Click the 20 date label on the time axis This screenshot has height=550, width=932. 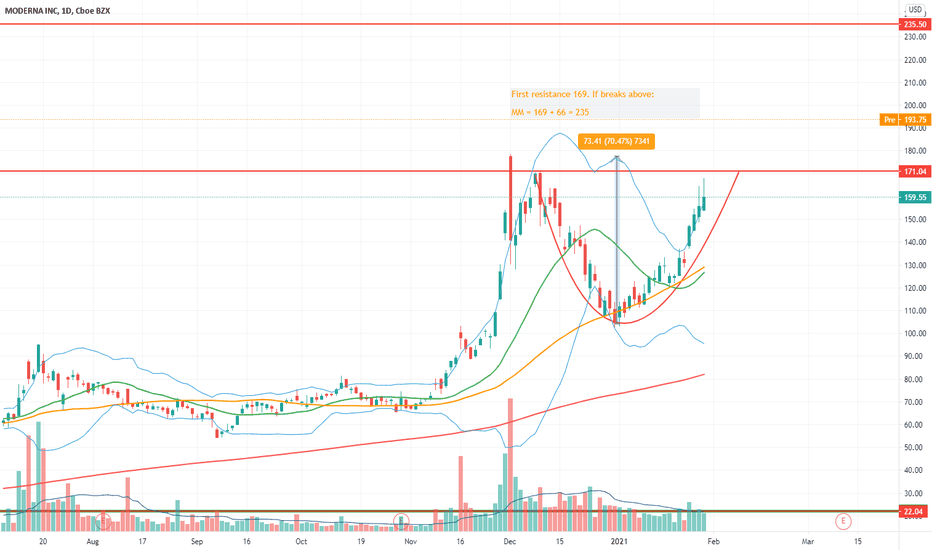(43, 542)
